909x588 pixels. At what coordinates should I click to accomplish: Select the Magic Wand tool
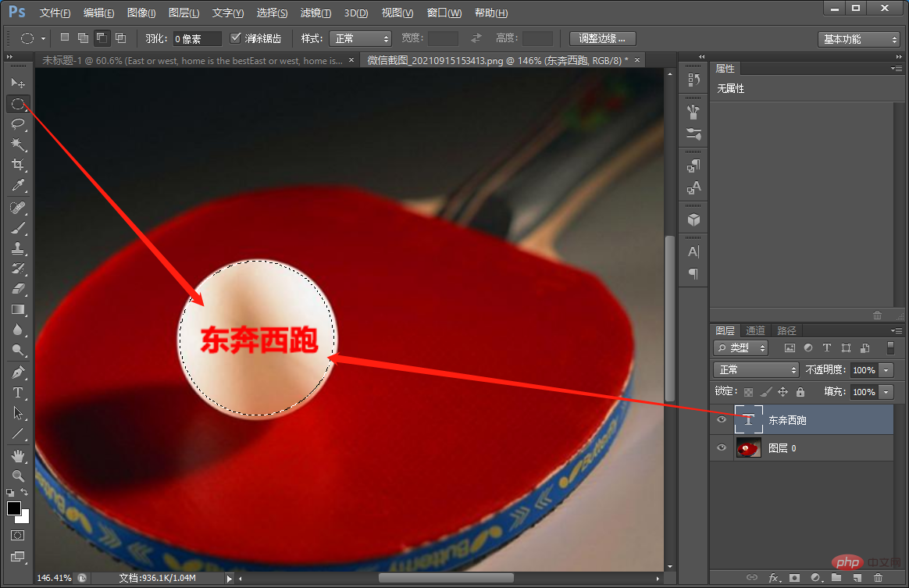[x=18, y=144]
